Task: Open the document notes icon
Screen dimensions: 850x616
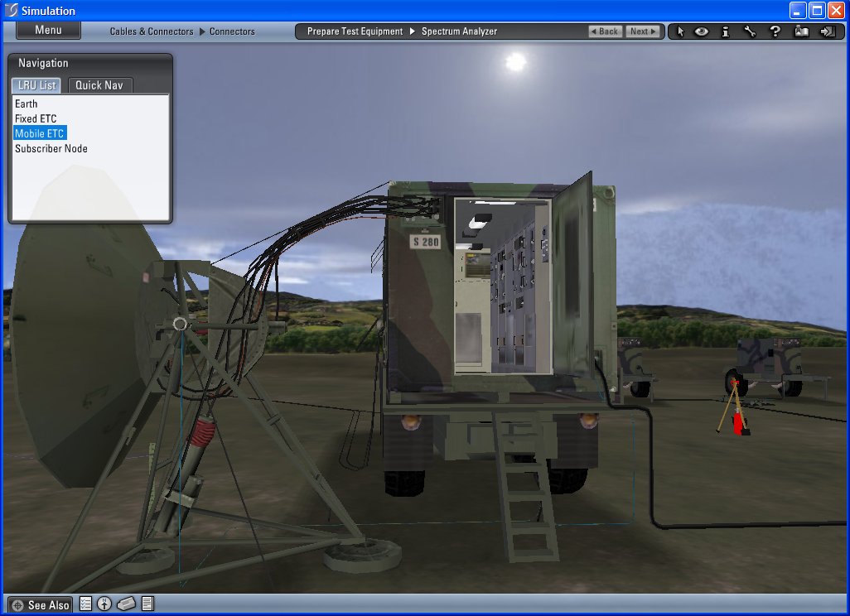Action: tap(147, 604)
